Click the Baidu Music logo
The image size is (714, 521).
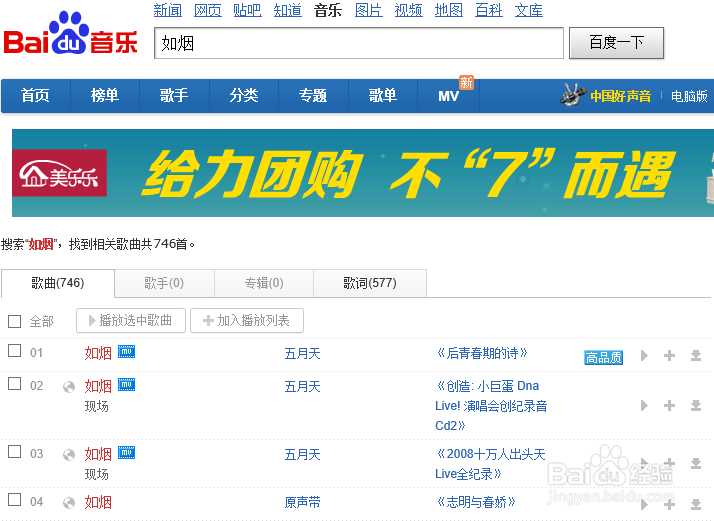point(71,34)
